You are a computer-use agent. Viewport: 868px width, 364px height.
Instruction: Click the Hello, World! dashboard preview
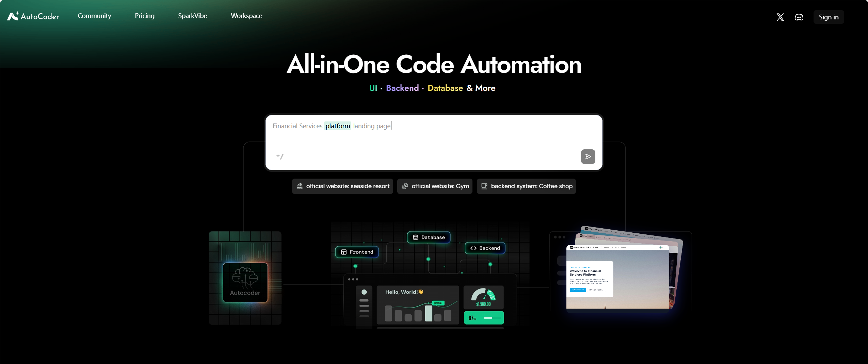[x=418, y=304]
